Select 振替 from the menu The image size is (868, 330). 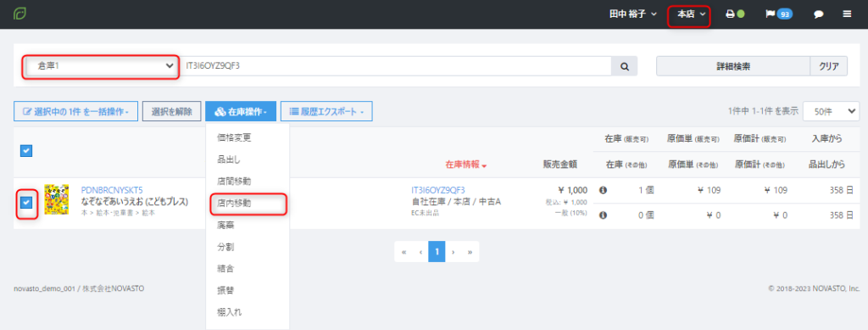click(225, 290)
